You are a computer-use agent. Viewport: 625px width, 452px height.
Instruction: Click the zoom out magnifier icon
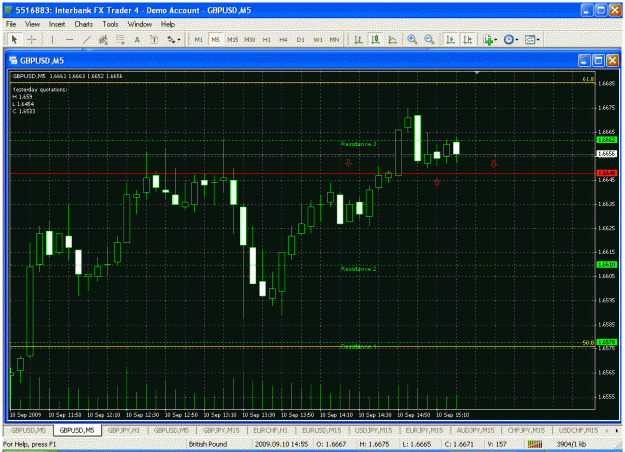tap(429, 39)
